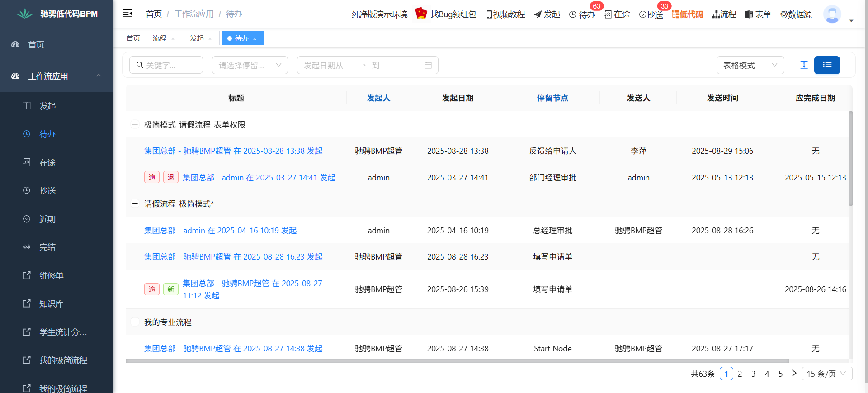
Task: Open 表单 in the top header
Action: click(758, 14)
